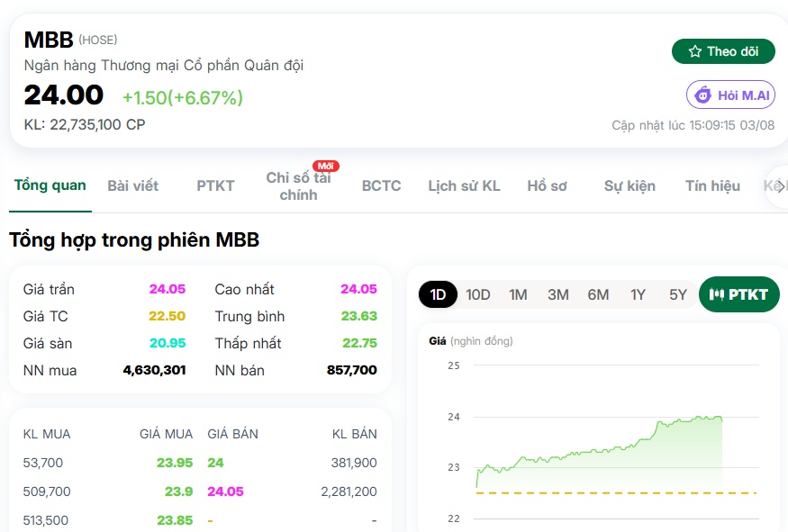Screen dimensions: 788x532
Task: Click the Giá TC value 22.50
Action: 167,316
